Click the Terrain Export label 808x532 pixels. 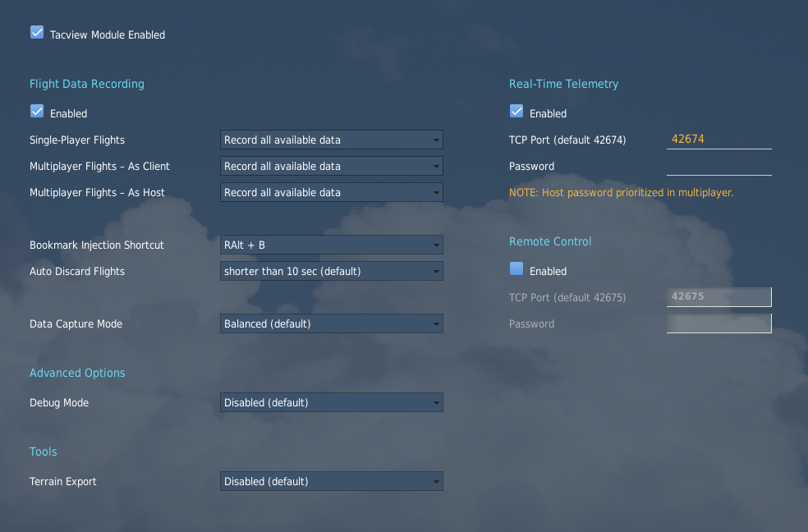63,482
